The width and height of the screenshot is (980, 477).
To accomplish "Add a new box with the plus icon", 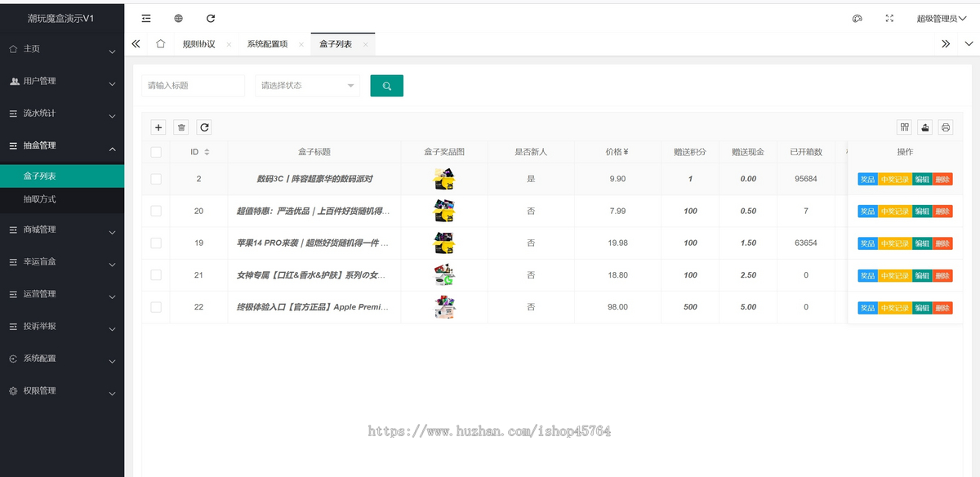I will (158, 127).
